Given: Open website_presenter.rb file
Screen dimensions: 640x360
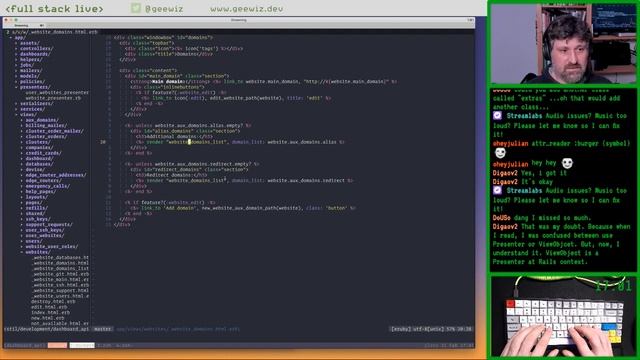Looking at the screenshot, I should (x=53, y=98).
